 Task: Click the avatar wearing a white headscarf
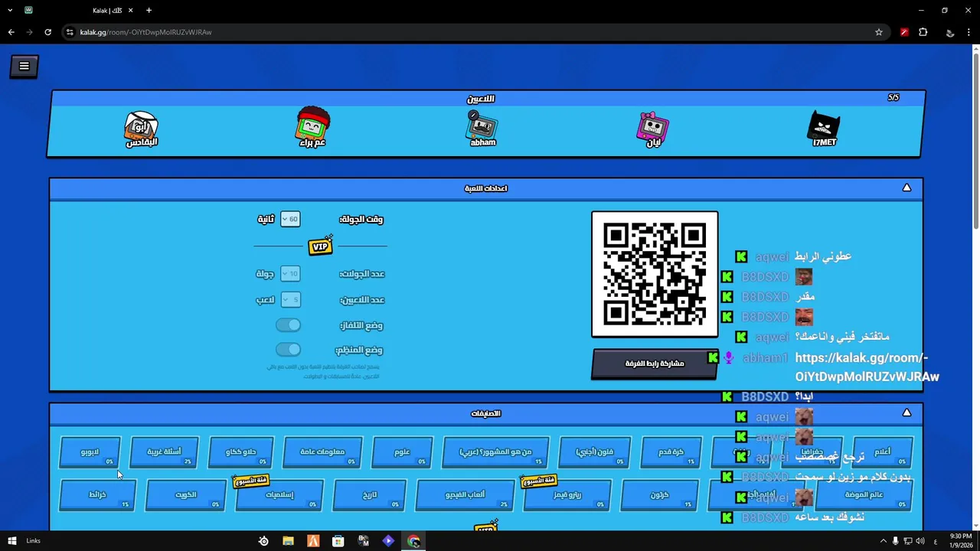click(x=142, y=129)
